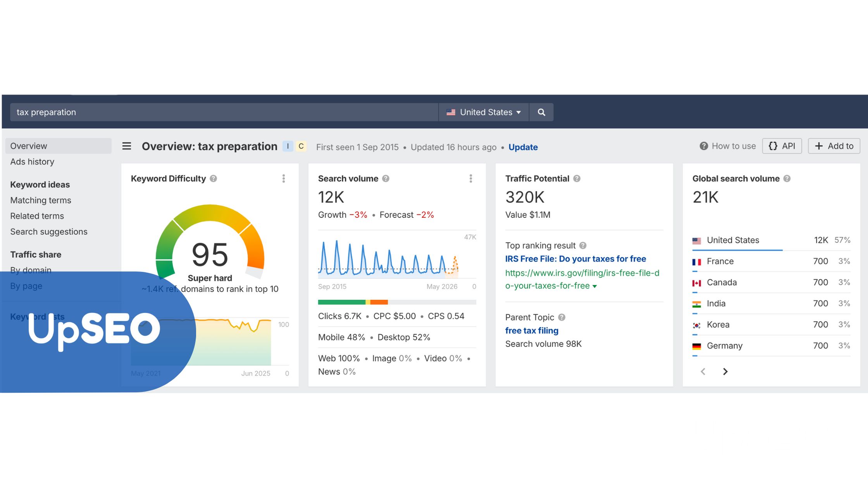Click the CPS 0.54 value
The image size is (868, 488).
446,316
